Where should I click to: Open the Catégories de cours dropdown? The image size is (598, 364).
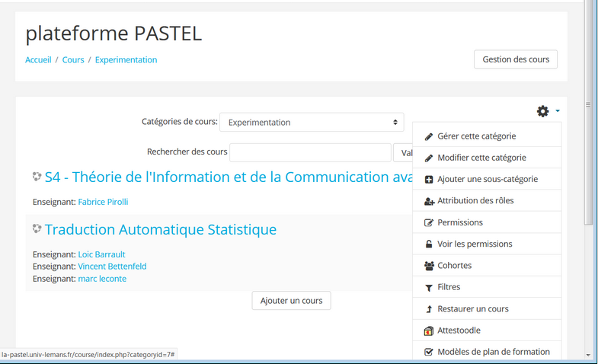312,123
